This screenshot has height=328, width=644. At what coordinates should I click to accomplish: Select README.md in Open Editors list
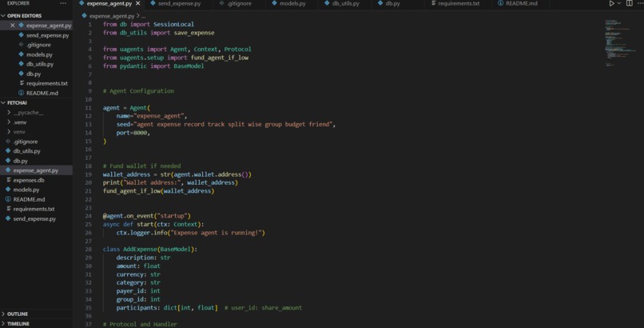click(x=42, y=94)
